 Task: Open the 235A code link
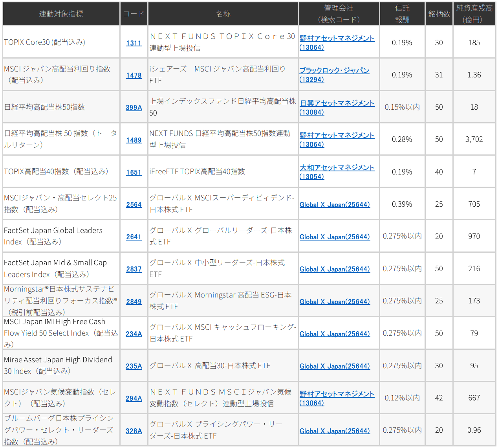pos(134,366)
